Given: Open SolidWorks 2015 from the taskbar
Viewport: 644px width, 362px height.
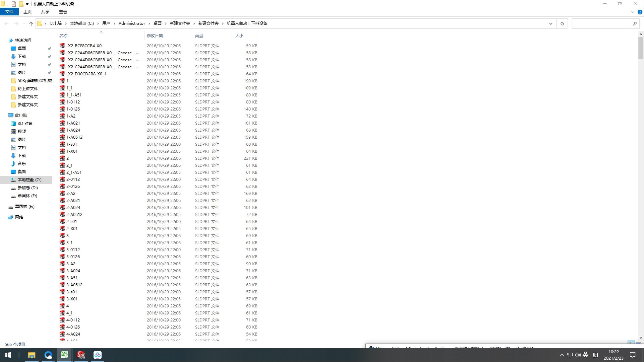Looking at the screenshot, I should pyautogui.click(x=81, y=355).
